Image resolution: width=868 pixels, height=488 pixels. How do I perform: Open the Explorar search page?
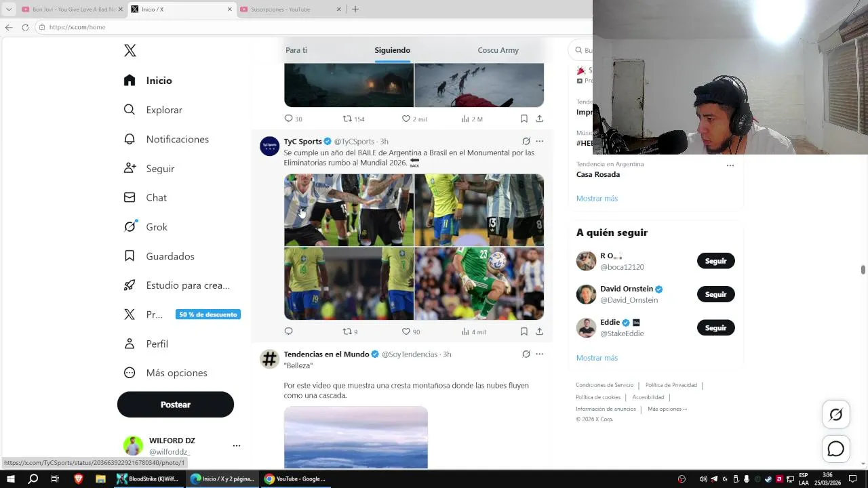point(153,110)
